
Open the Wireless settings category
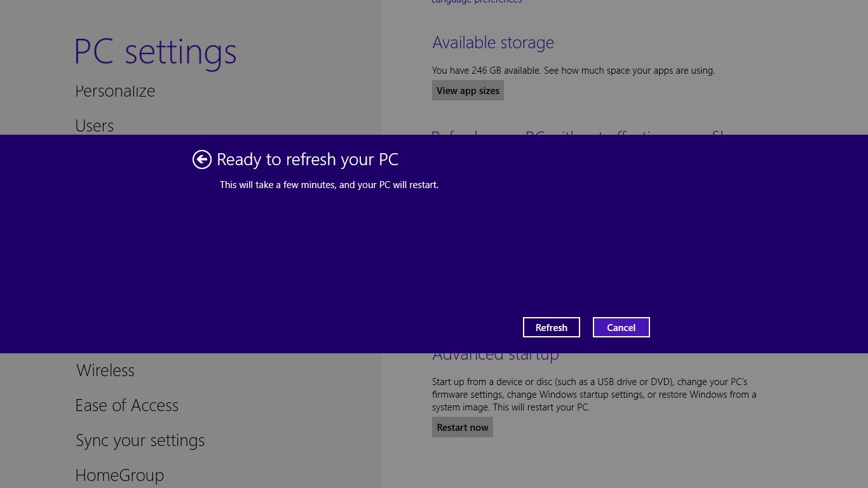105,370
